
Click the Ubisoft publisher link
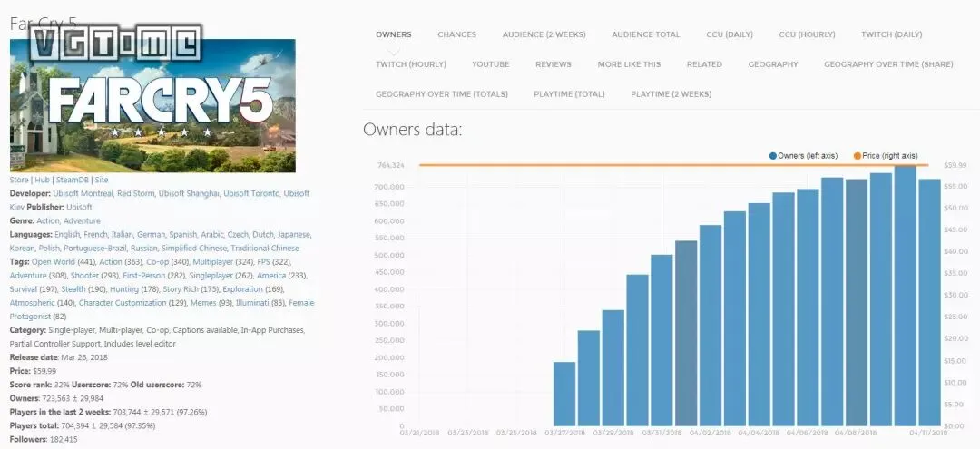79,208
